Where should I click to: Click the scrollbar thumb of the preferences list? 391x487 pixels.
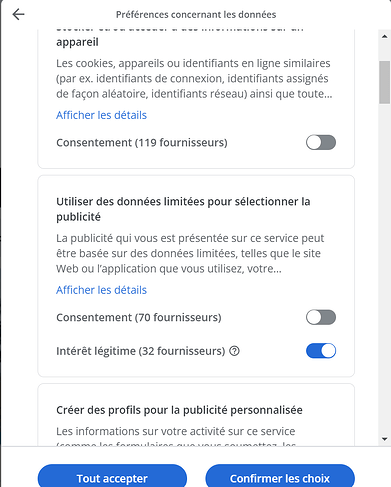coord(384,82)
